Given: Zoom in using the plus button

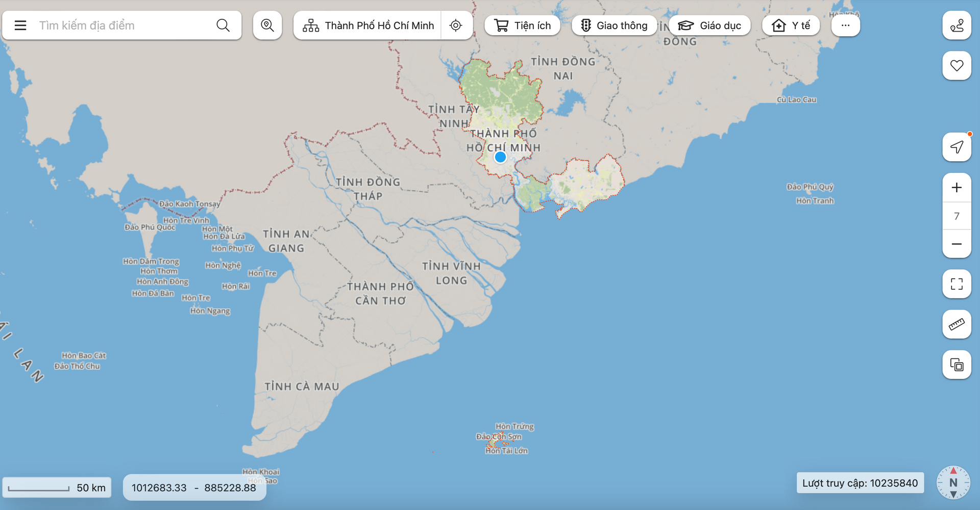Looking at the screenshot, I should (x=957, y=188).
